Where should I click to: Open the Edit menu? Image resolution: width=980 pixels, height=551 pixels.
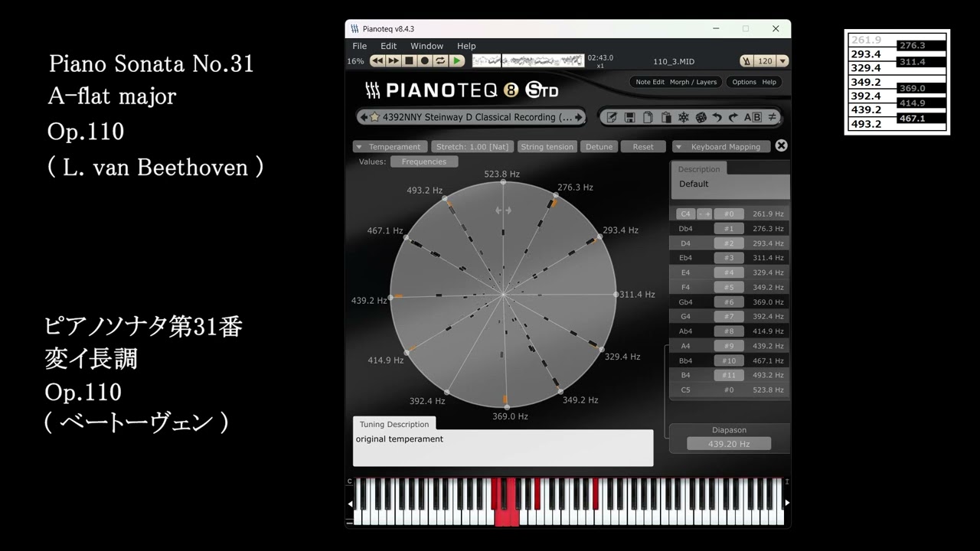tap(389, 46)
